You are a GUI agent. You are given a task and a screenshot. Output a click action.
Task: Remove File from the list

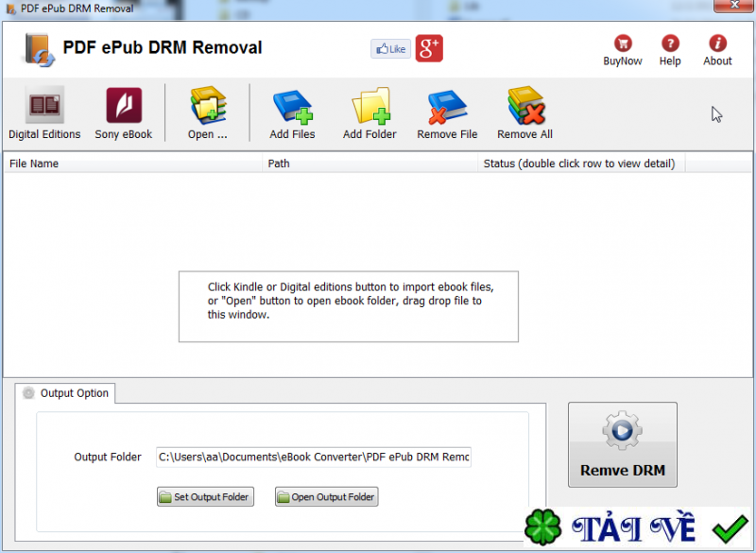pyautogui.click(x=446, y=112)
